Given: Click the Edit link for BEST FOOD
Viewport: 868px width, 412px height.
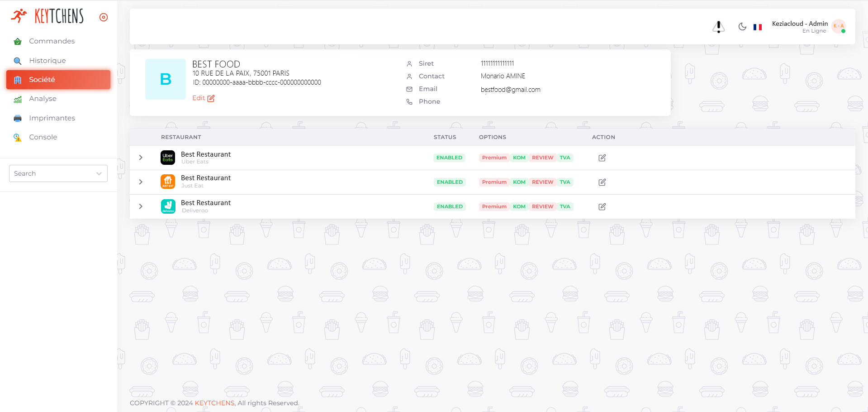Looking at the screenshot, I should (x=203, y=98).
